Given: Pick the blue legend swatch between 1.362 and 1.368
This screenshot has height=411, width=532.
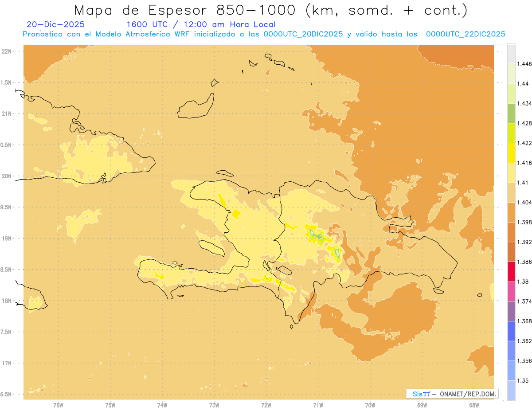Looking at the screenshot, I should 511,331.
